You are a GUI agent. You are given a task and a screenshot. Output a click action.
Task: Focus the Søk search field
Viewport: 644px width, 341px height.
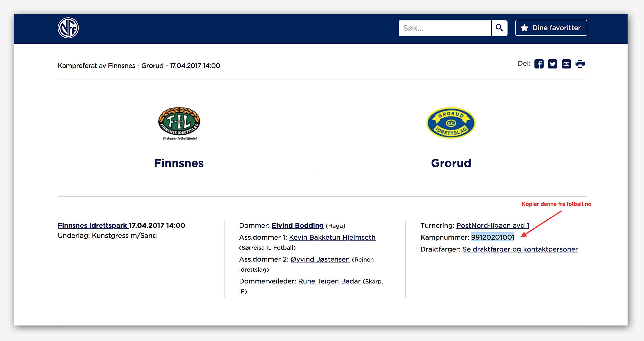445,28
